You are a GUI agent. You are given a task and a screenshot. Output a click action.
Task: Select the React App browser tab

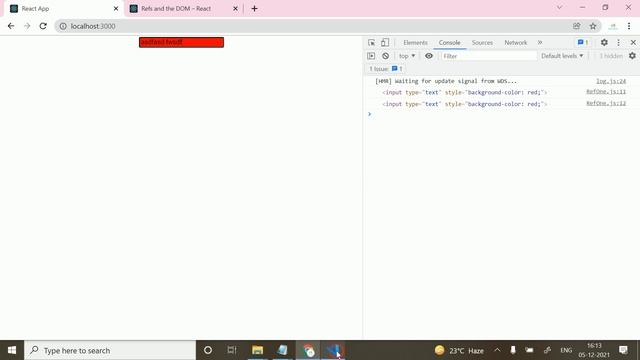tap(63, 9)
